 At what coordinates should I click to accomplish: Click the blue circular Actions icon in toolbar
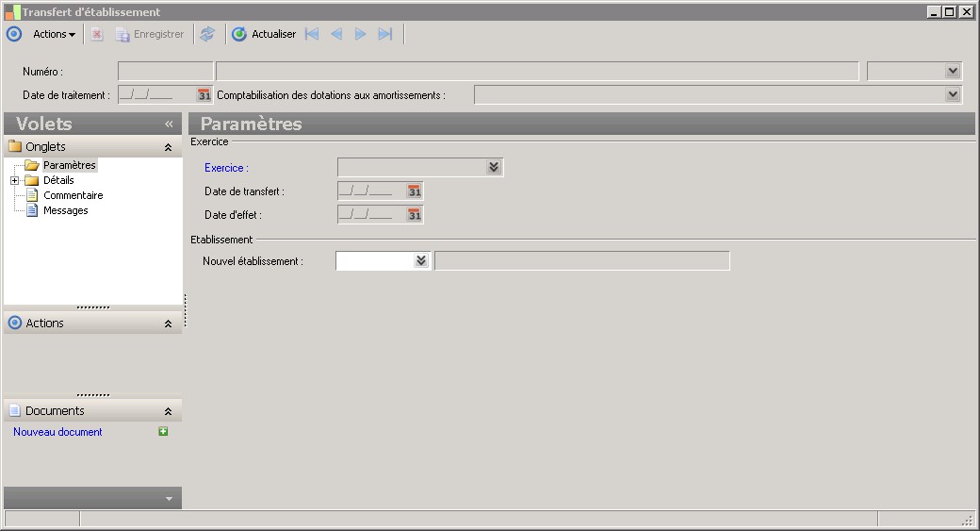14,34
